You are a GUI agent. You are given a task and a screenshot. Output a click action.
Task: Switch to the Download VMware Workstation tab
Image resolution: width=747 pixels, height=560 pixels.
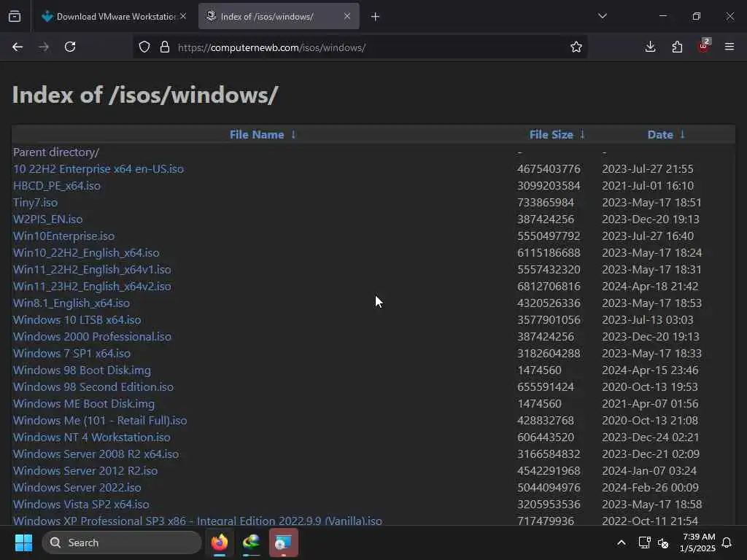pos(115,16)
